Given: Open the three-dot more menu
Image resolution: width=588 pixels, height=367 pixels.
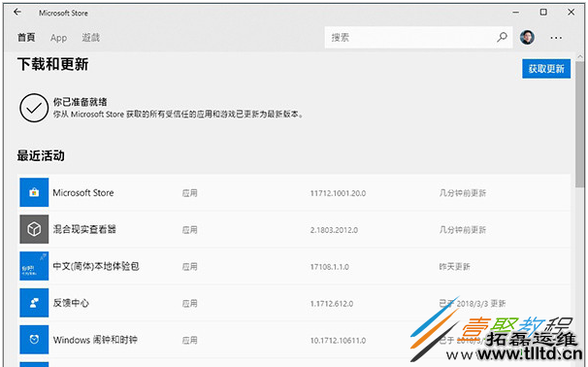Looking at the screenshot, I should 556,38.
